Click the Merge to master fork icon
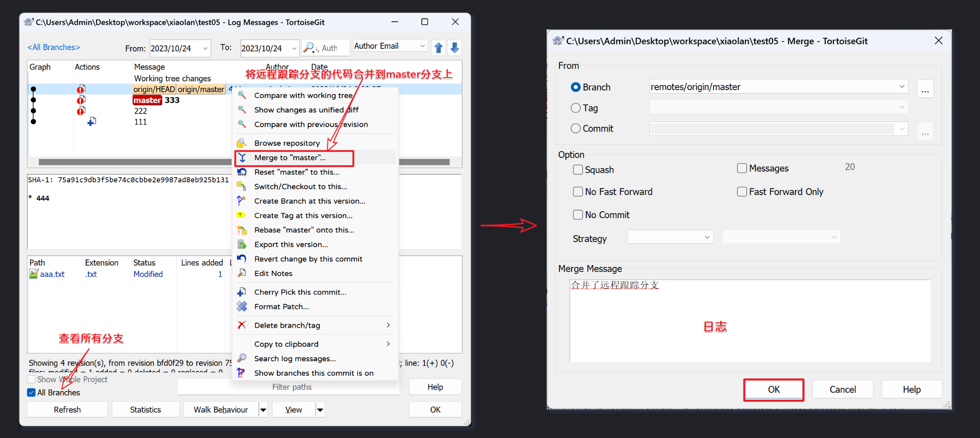 [242, 158]
